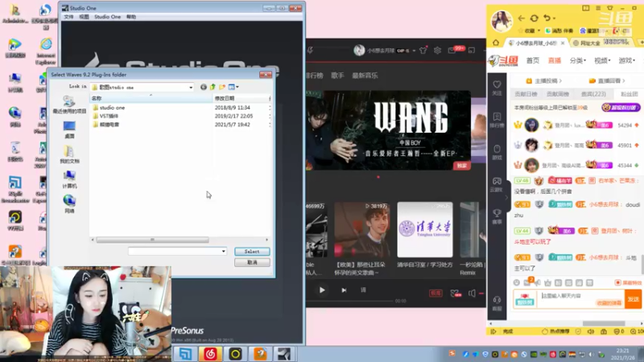Expand 视频 dropdown on Douyu nav
Screen dimensions: 644x362
[602, 60]
